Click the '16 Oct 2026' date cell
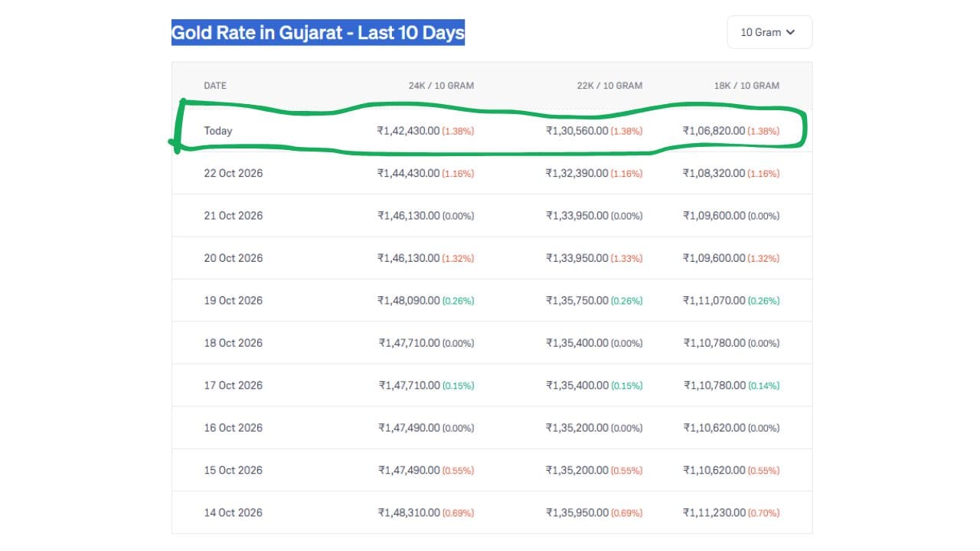This screenshot has width=980, height=551. tap(234, 428)
